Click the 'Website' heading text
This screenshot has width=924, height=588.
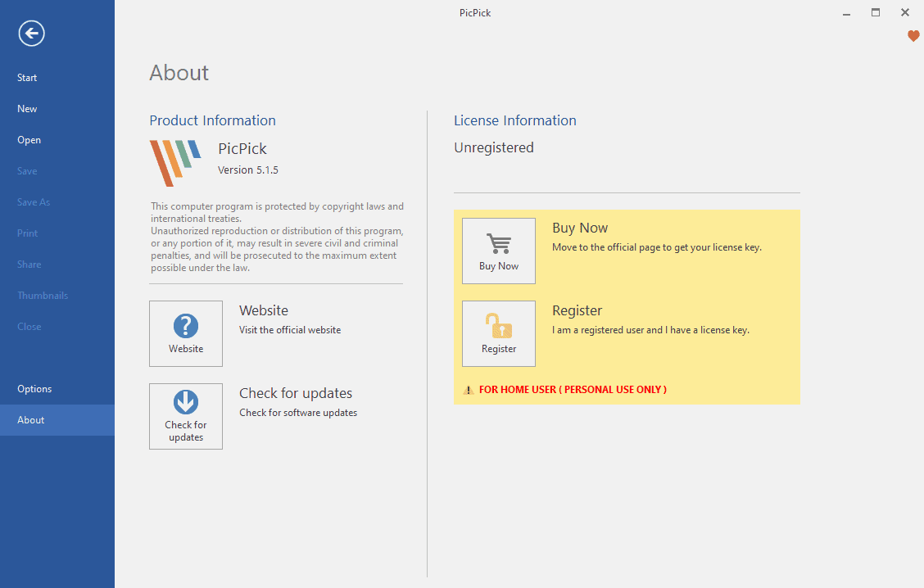click(x=264, y=310)
